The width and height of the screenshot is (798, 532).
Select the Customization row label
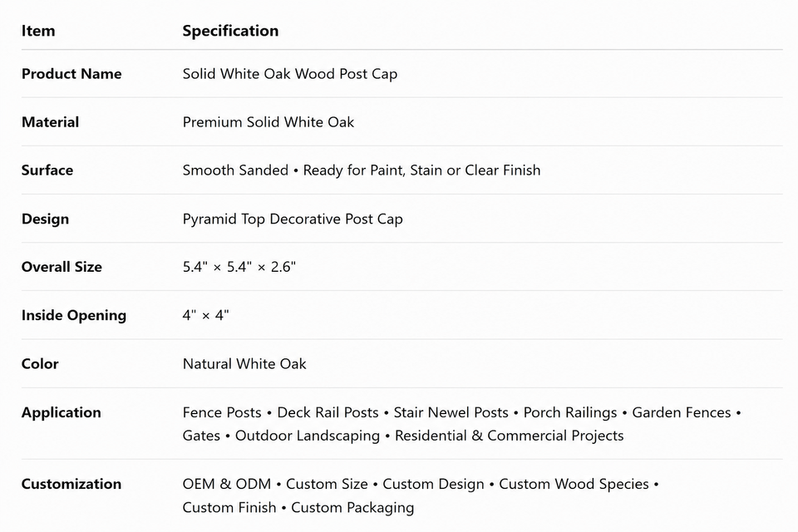point(71,484)
